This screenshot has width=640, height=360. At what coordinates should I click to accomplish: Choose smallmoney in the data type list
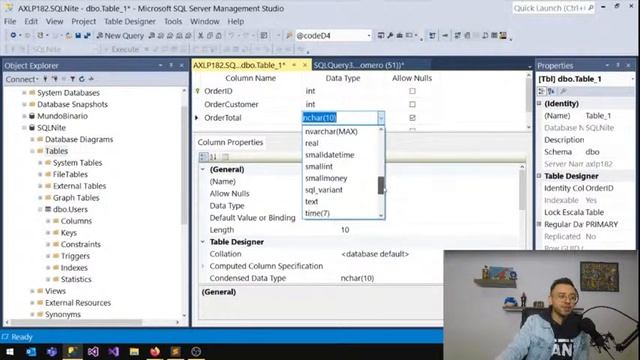[x=326, y=178]
